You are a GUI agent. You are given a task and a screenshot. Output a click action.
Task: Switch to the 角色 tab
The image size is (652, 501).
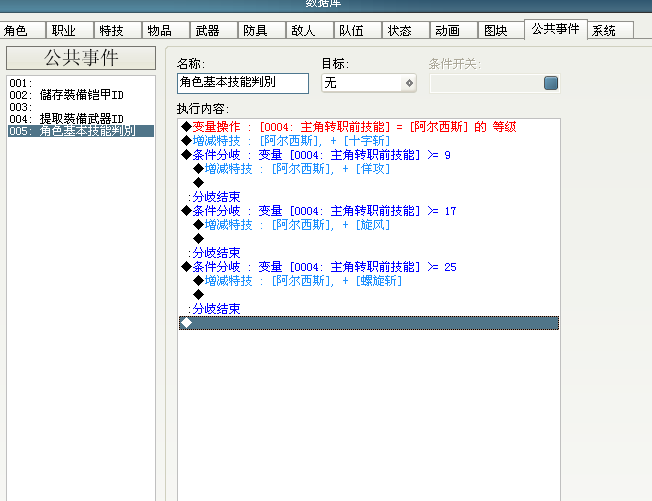click(22, 30)
